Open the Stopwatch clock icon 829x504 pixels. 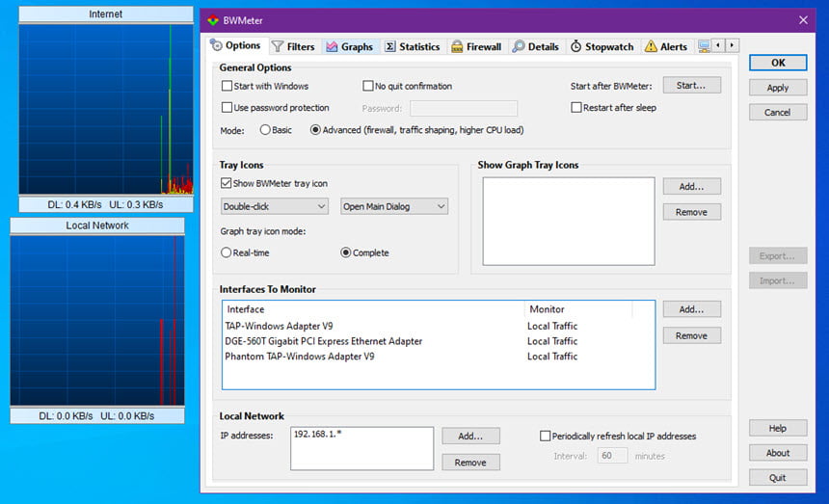(575, 46)
